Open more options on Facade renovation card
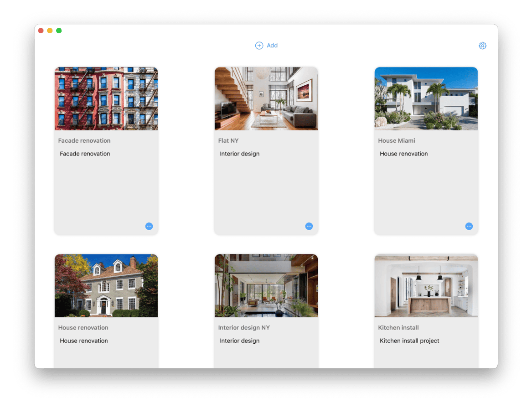This screenshot has width=532, height=408. [149, 226]
